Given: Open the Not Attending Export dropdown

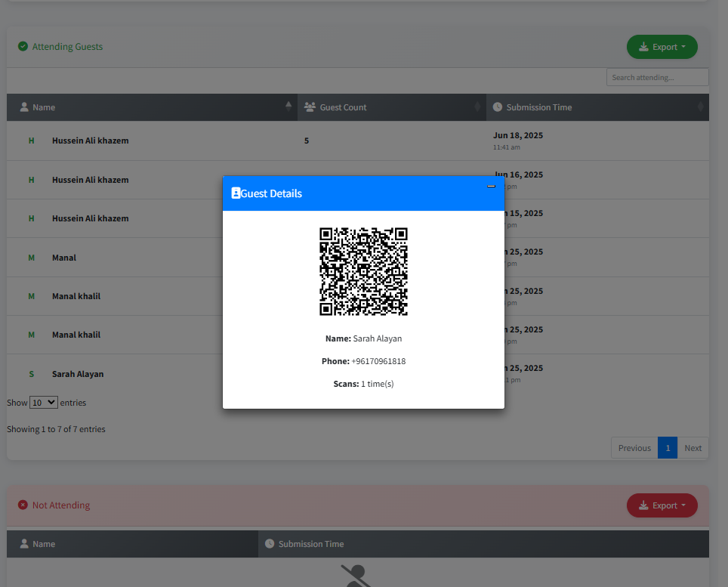Looking at the screenshot, I should tap(662, 505).
